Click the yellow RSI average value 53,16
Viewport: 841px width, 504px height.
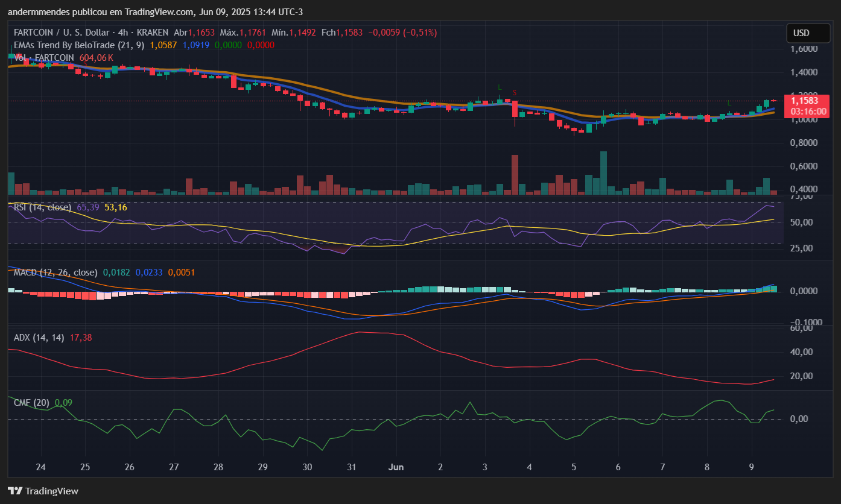pos(116,207)
